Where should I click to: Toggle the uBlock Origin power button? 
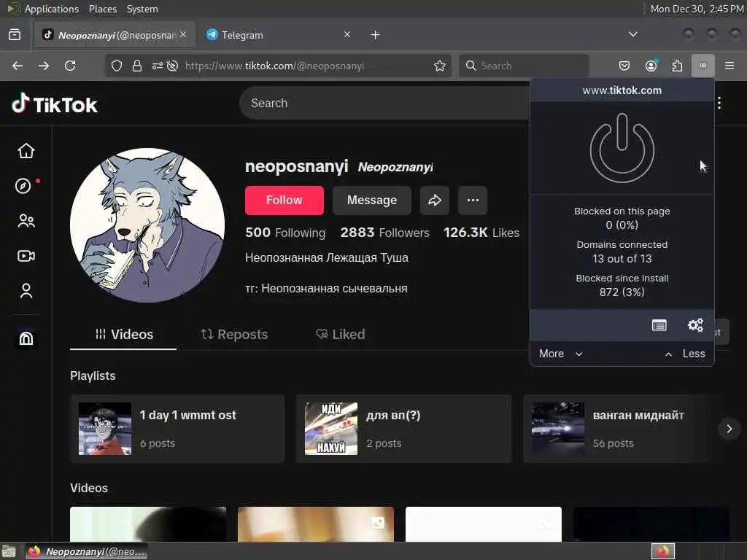(622, 148)
